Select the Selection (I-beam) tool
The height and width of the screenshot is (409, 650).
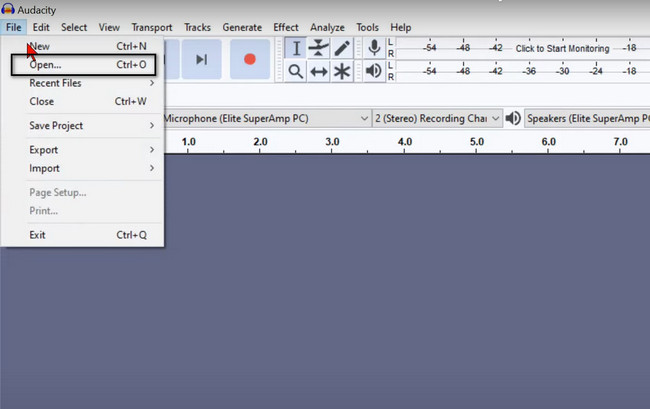[296, 48]
